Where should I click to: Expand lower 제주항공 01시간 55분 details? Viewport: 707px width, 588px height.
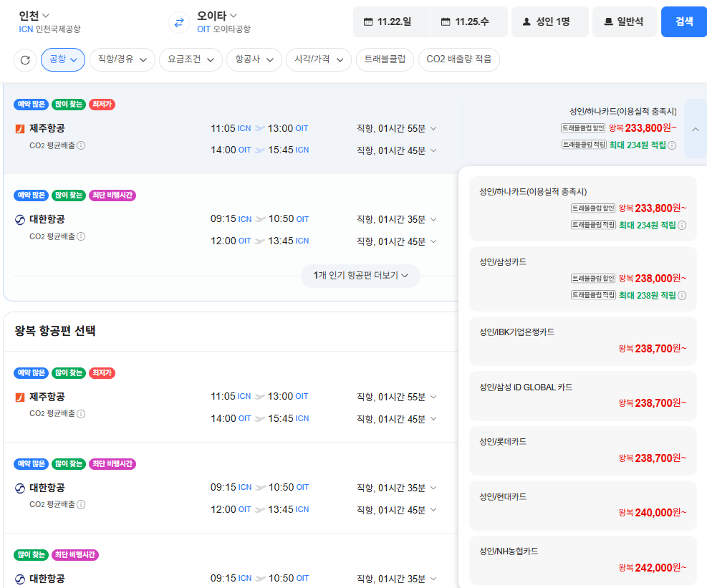(x=433, y=397)
